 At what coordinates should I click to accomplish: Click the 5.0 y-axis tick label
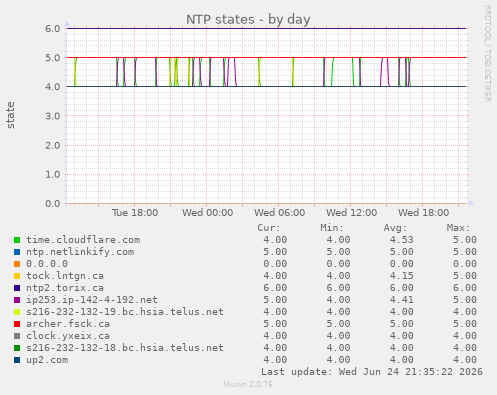pos(53,58)
